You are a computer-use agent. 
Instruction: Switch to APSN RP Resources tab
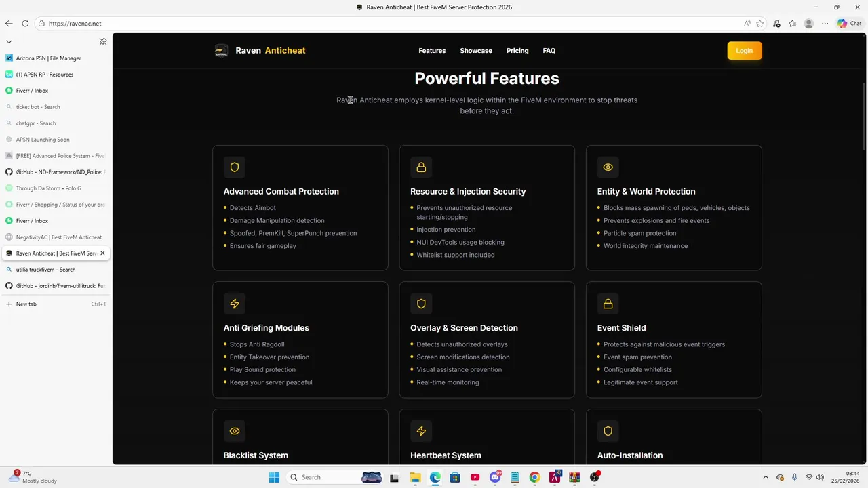tap(55, 75)
